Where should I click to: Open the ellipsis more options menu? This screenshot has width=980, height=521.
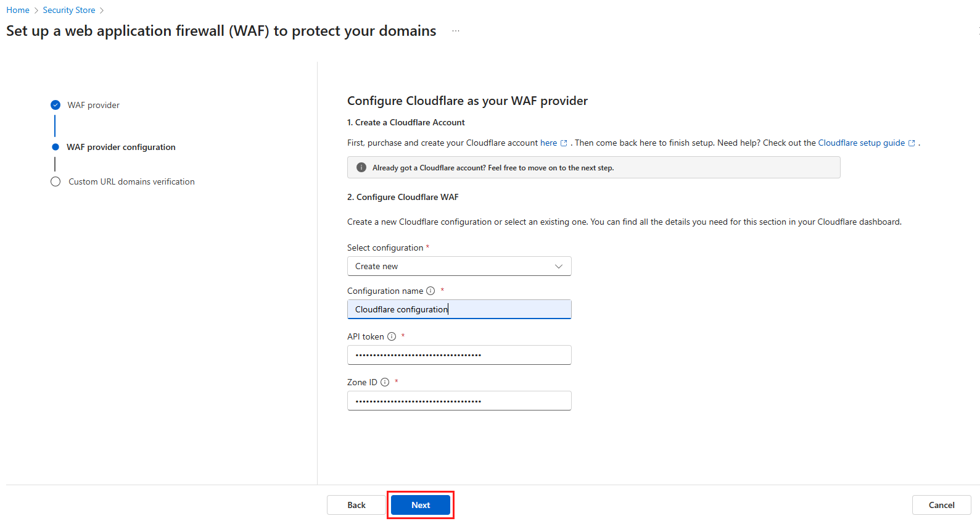point(456,31)
